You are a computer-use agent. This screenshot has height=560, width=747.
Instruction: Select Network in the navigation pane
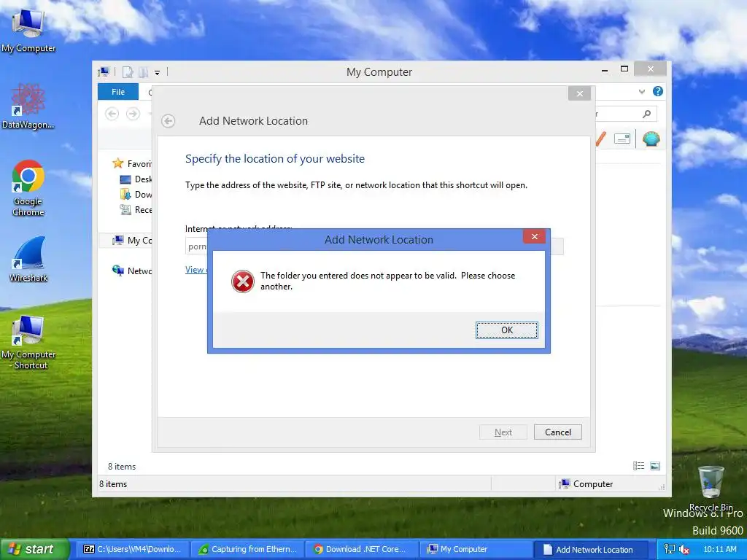pos(132,271)
